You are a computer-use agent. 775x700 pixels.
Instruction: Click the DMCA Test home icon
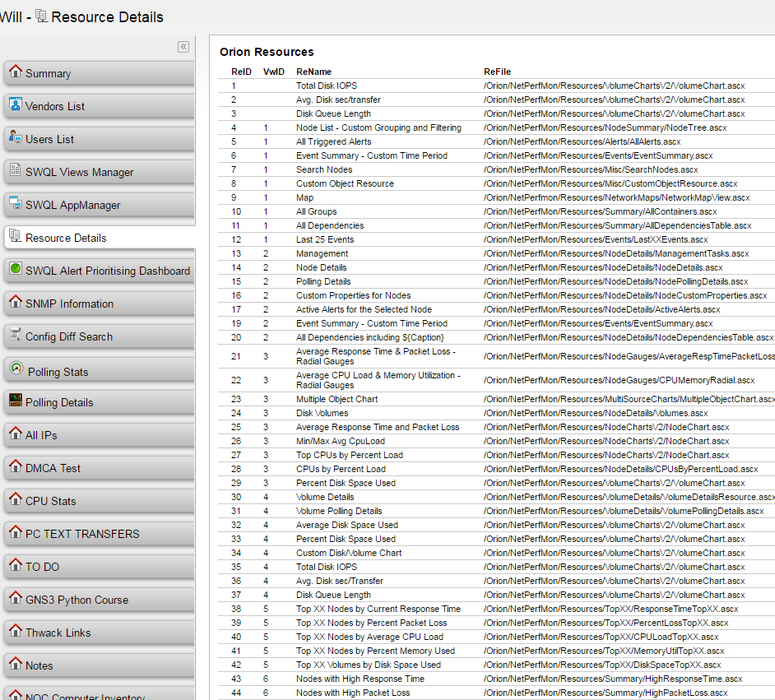pyautogui.click(x=16, y=466)
